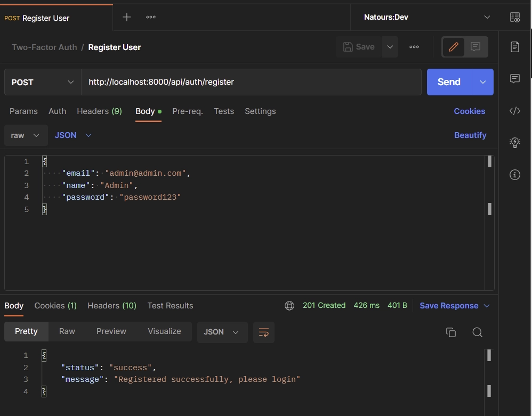
Task: Select response Body tab
Action: pyautogui.click(x=14, y=305)
